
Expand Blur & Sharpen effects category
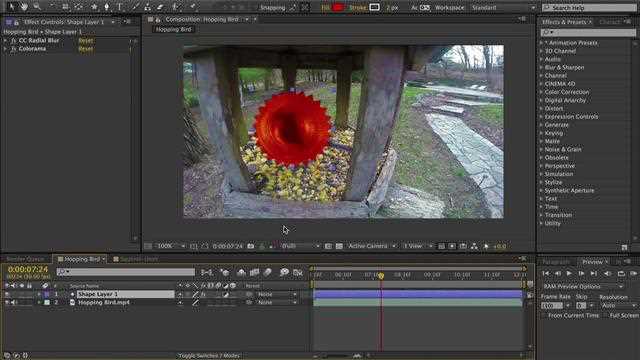pos(542,67)
